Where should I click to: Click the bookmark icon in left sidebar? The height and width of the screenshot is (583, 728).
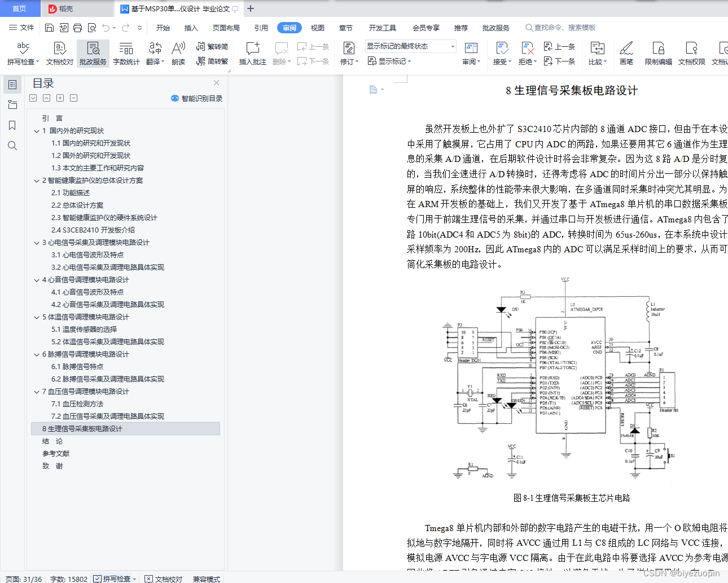(12, 125)
